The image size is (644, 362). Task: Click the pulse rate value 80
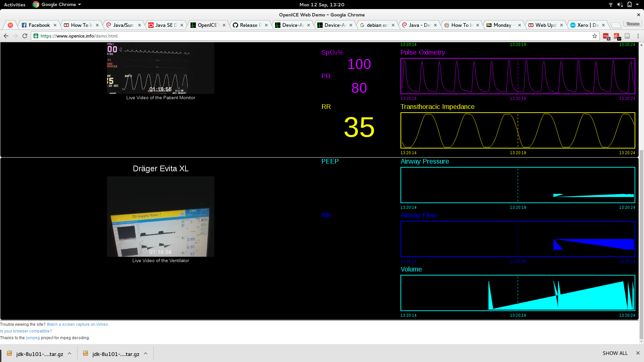[x=359, y=88]
